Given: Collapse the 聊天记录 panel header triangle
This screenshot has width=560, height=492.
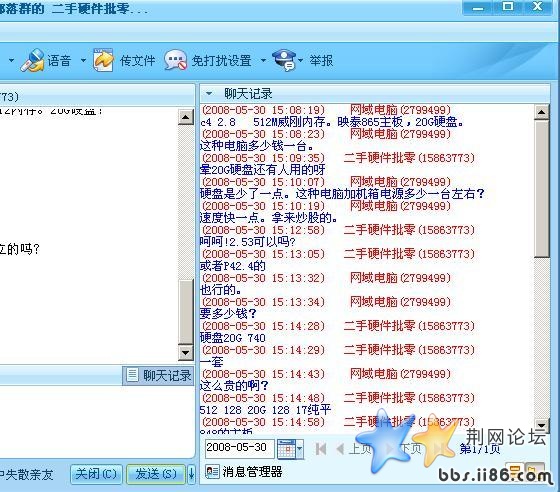Looking at the screenshot, I should [x=209, y=94].
